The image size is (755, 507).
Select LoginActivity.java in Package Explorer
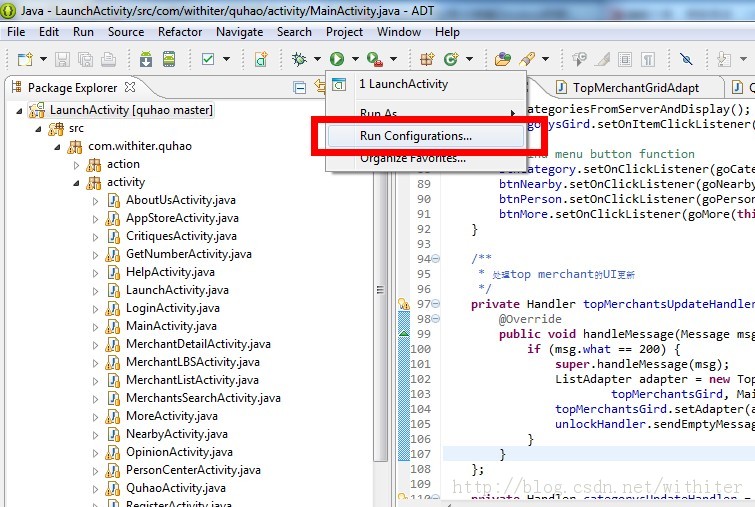point(172,308)
